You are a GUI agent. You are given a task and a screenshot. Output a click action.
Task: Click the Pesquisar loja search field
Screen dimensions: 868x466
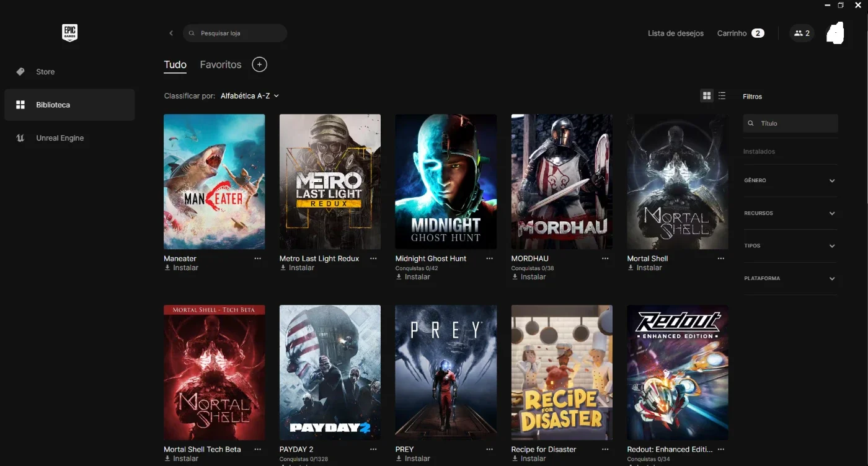pyautogui.click(x=235, y=33)
